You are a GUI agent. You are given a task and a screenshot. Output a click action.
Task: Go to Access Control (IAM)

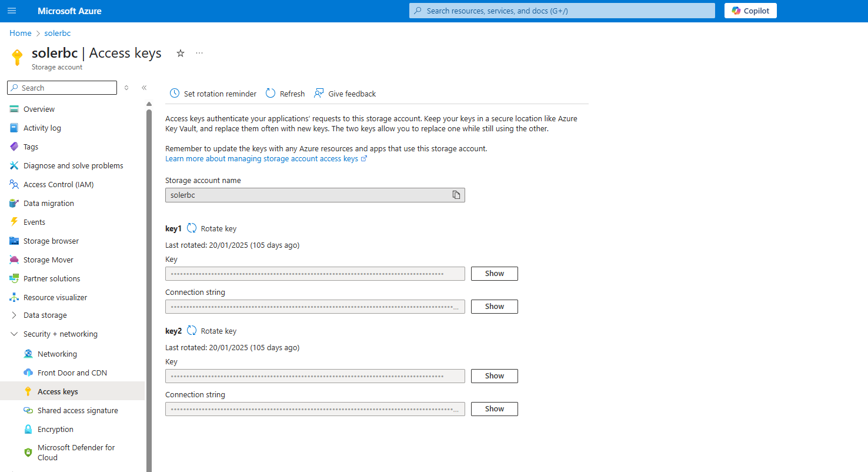click(x=58, y=185)
